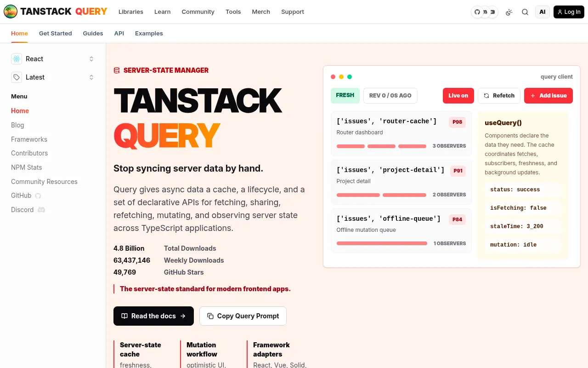This screenshot has height=368, width=588.
Task: Open the Tools menu
Action: (233, 11)
